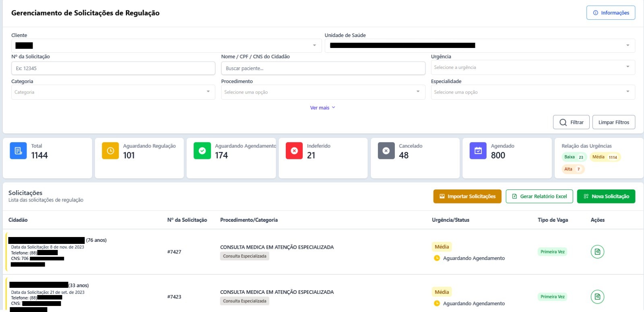
Task: Click Consulta Especializada tag in row #7427
Action: tap(245, 256)
